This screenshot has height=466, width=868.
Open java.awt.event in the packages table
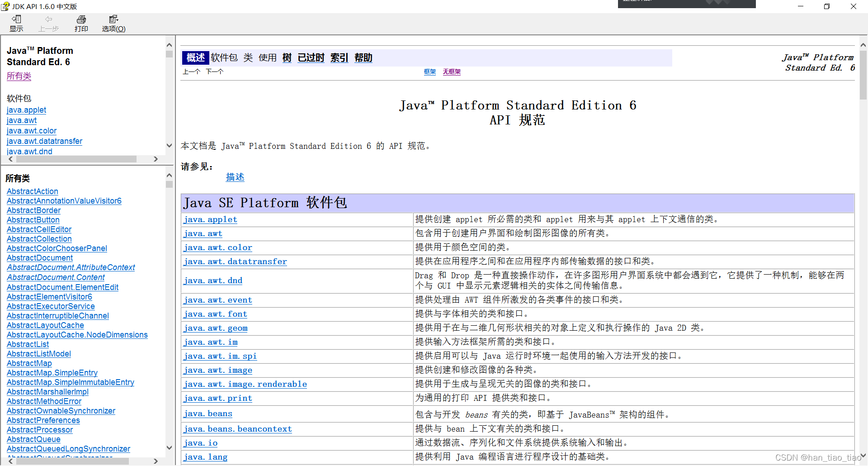point(218,300)
